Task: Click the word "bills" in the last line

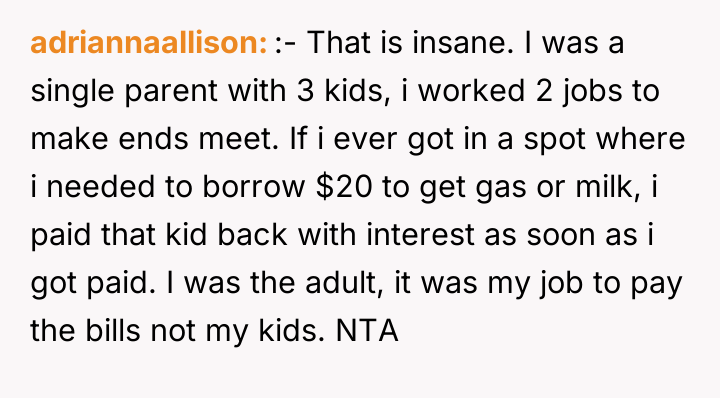Action: pos(112,331)
